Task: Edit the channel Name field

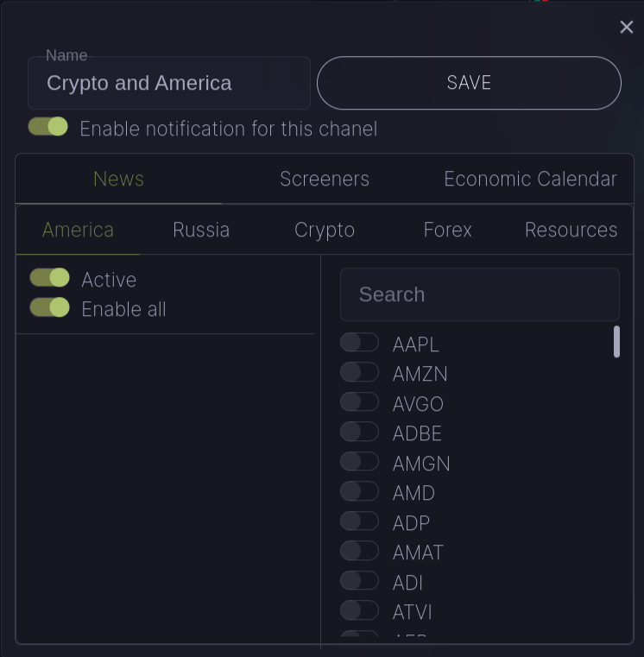Action: (x=168, y=84)
